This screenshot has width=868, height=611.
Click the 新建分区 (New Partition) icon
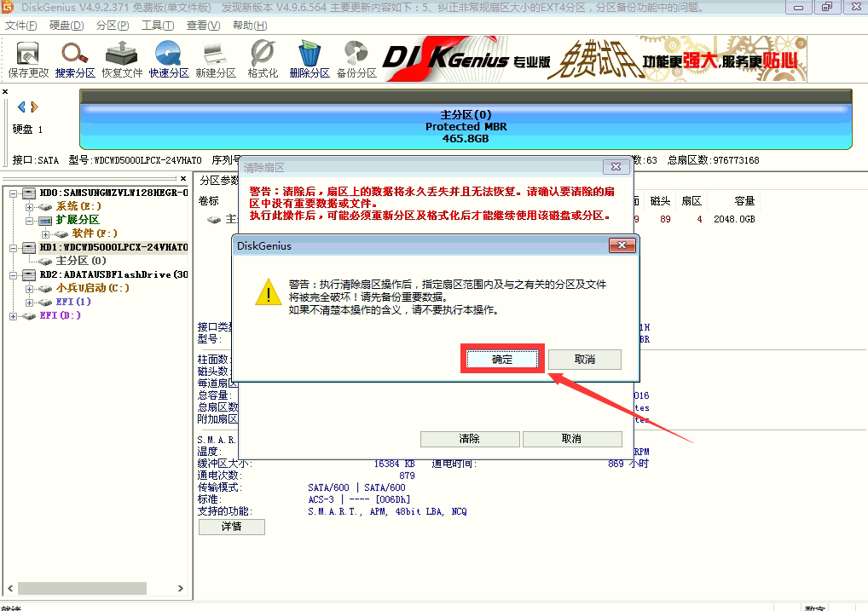tap(214, 57)
